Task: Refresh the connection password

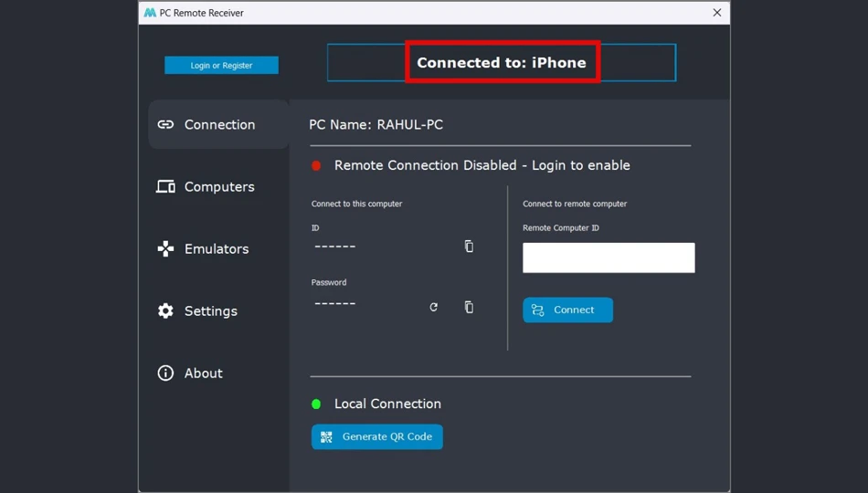Action: 433,307
